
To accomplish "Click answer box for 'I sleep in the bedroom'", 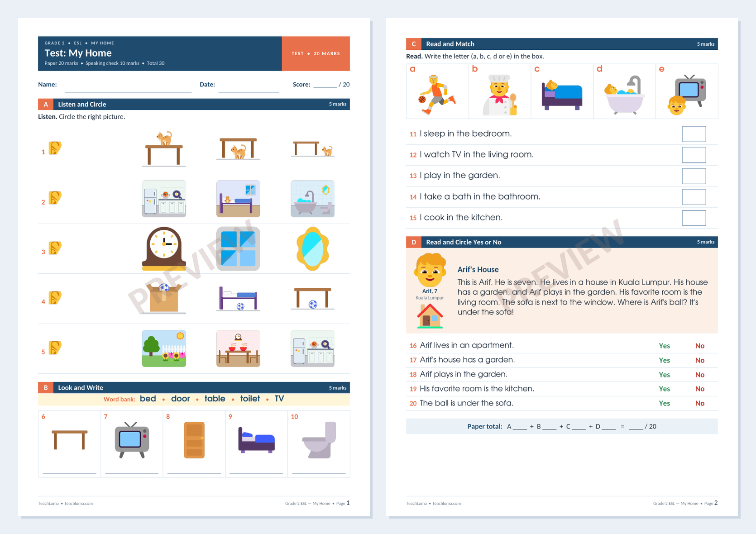I will (x=694, y=134).
